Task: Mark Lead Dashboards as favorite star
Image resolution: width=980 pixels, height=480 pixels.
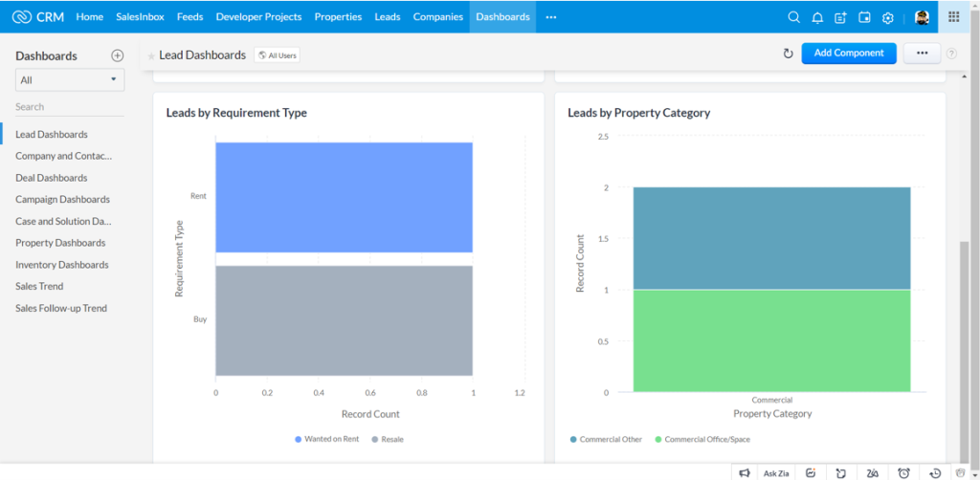Action: point(151,56)
